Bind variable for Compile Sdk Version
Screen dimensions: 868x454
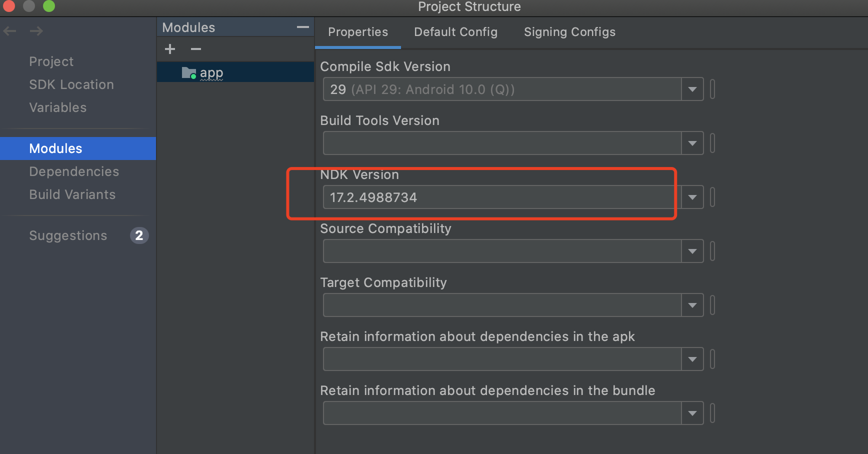tap(712, 89)
